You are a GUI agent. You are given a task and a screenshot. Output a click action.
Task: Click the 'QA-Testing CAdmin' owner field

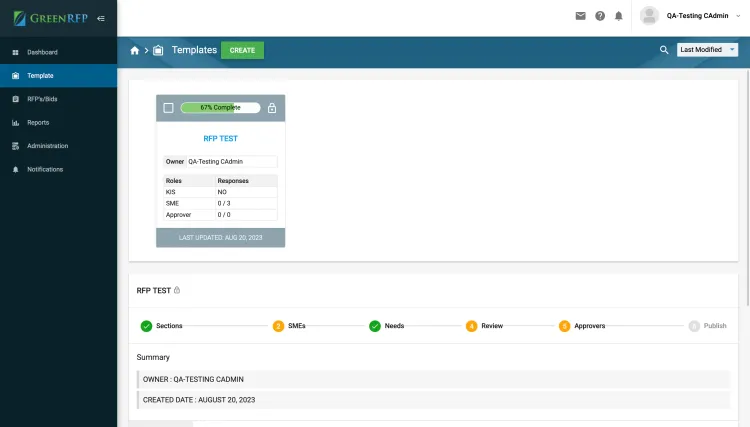[232, 162]
